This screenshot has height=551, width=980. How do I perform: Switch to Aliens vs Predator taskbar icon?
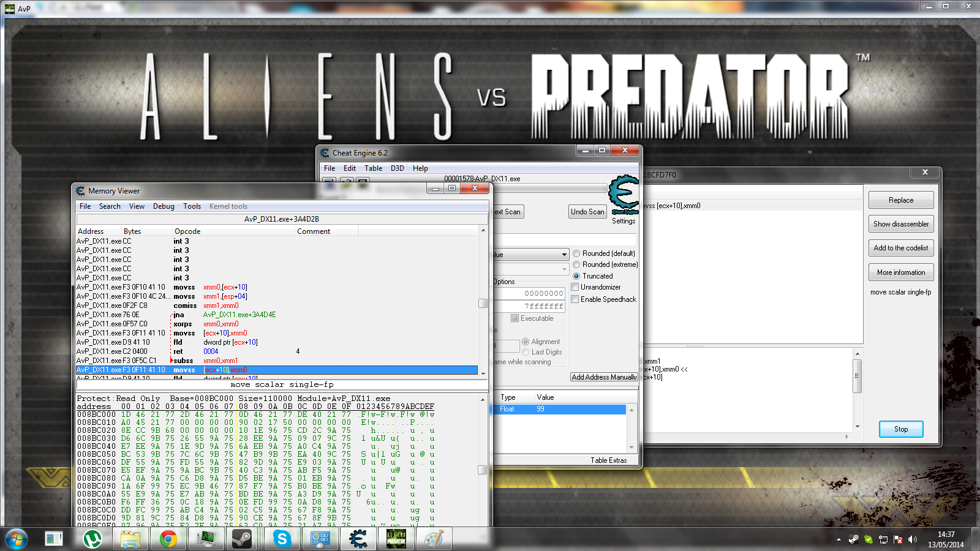(396, 539)
